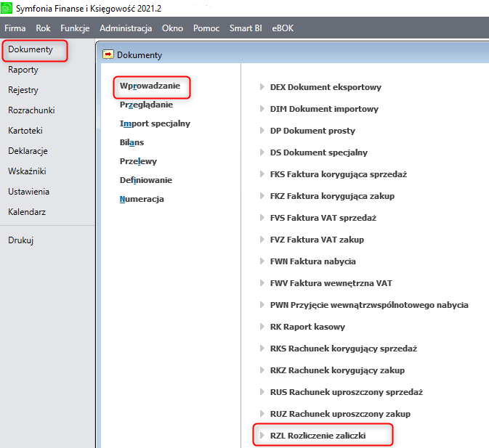Click RK Raport kasowy text
489x448 pixels.
(x=307, y=327)
